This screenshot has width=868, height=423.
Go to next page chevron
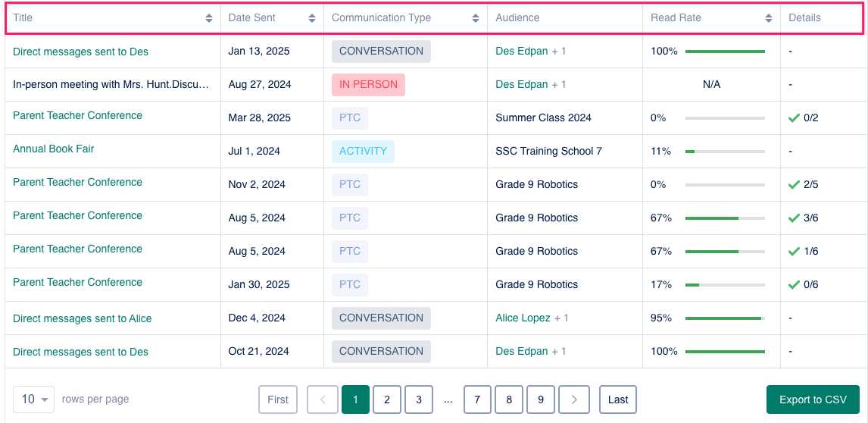click(x=574, y=399)
